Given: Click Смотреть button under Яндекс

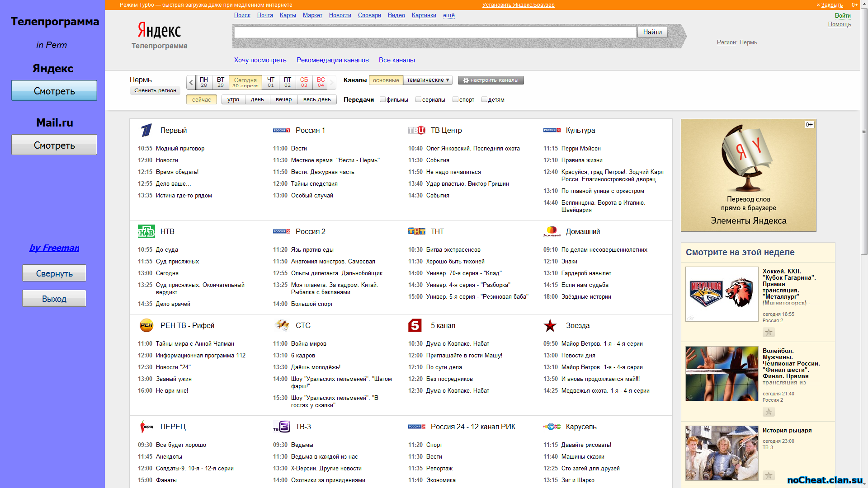Looking at the screenshot, I should 54,91.
